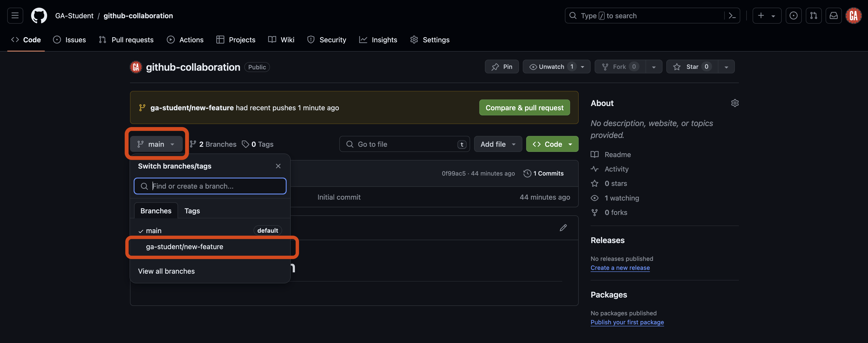Open the GitHub home page via the logo
This screenshot has height=343, width=868.
pos(39,16)
